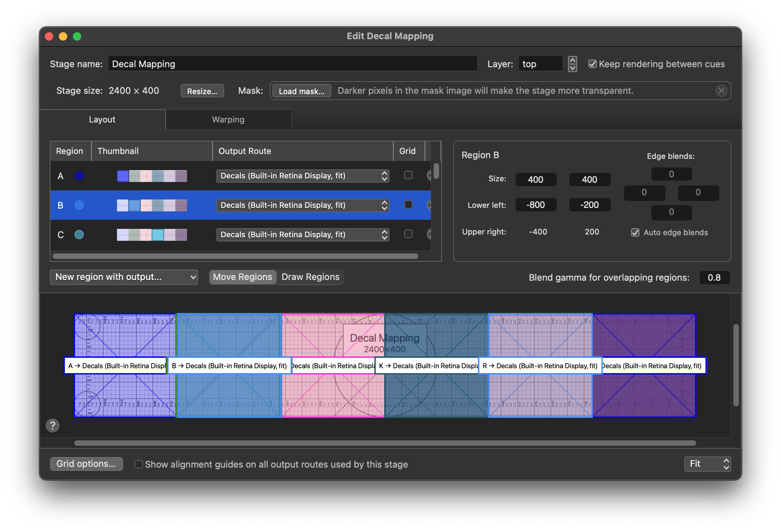Image resolution: width=781 pixels, height=532 pixels.
Task: Click the Layer stepper arrows
Action: (572, 64)
